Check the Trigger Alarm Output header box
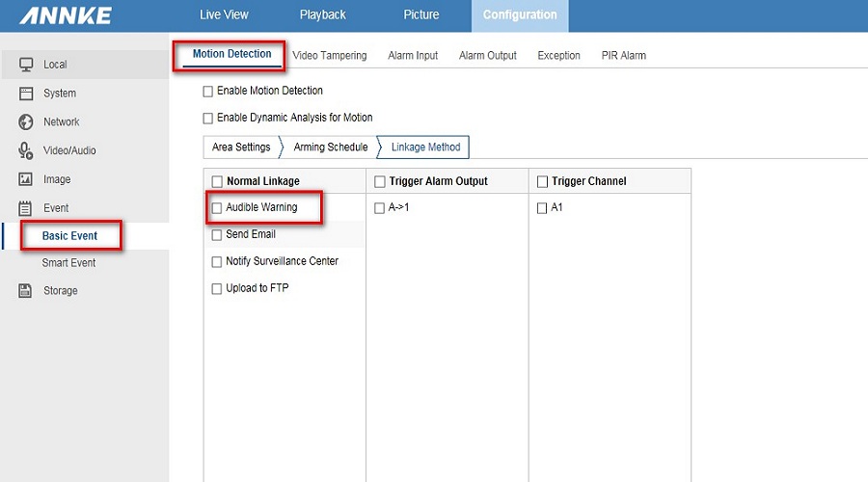Screen dimensions: 868x482 click(x=380, y=181)
